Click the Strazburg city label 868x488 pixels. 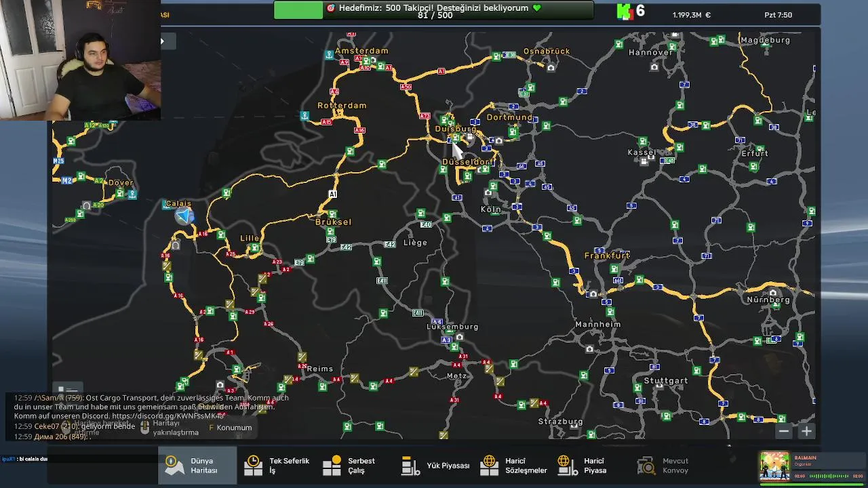coord(560,422)
